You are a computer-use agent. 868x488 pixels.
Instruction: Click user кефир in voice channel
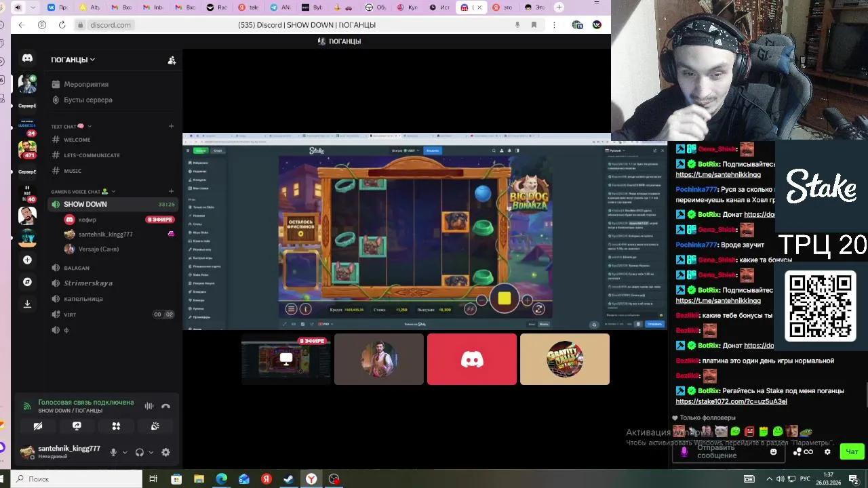tap(87, 220)
